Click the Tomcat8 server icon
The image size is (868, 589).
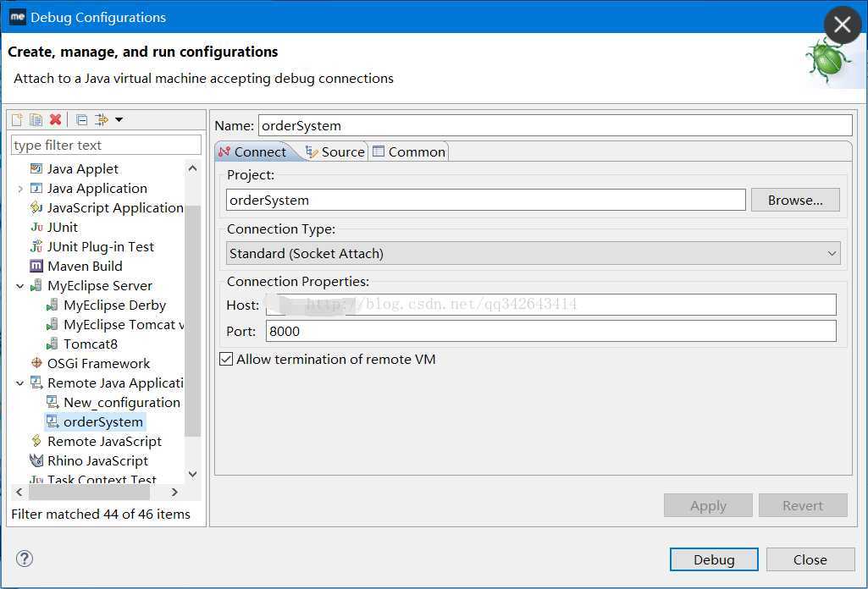(53, 344)
